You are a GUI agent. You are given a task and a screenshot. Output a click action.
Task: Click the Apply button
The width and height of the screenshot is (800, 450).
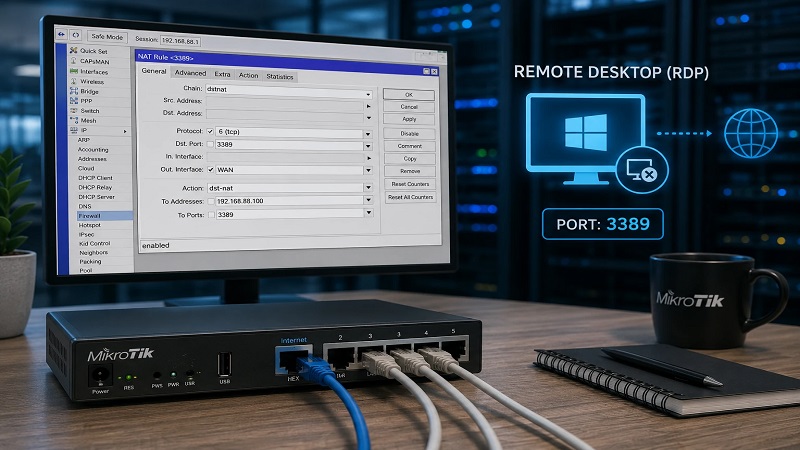pos(409,119)
